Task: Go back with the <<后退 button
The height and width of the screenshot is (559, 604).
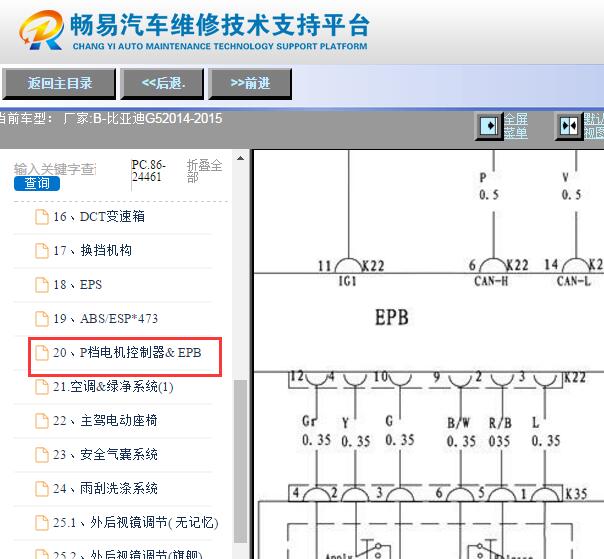Action: [x=163, y=83]
